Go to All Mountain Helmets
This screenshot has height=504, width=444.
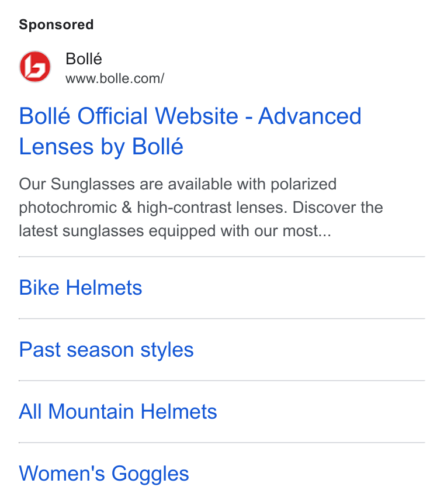(118, 412)
